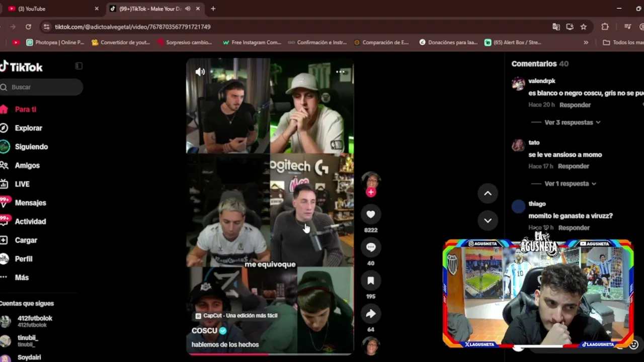
Task: Open the video's three-dot options menu
Action: tap(341, 72)
